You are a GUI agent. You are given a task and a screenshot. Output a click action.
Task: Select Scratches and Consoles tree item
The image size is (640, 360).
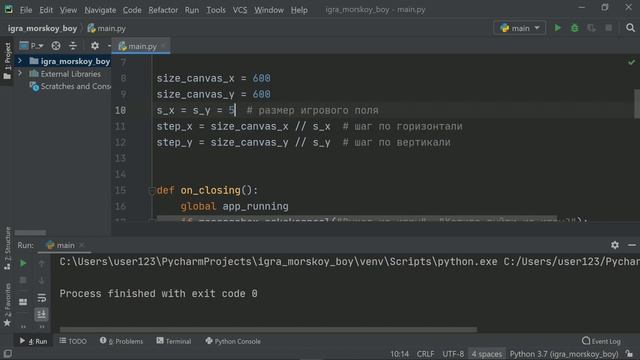point(70,87)
